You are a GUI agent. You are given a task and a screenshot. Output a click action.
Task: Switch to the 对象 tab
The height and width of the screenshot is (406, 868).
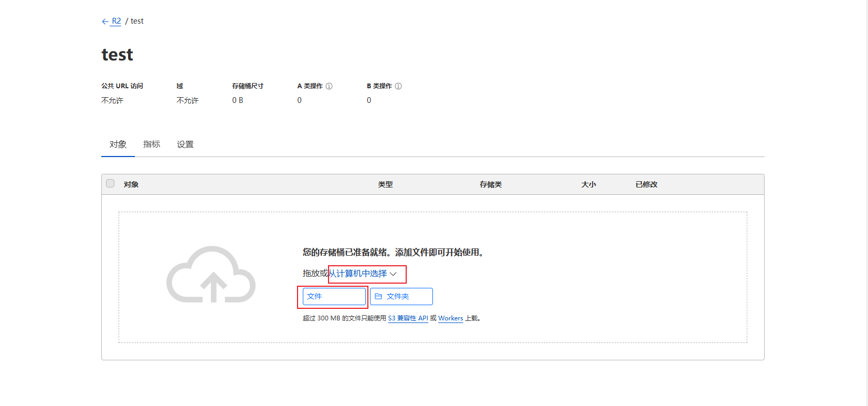[118, 144]
